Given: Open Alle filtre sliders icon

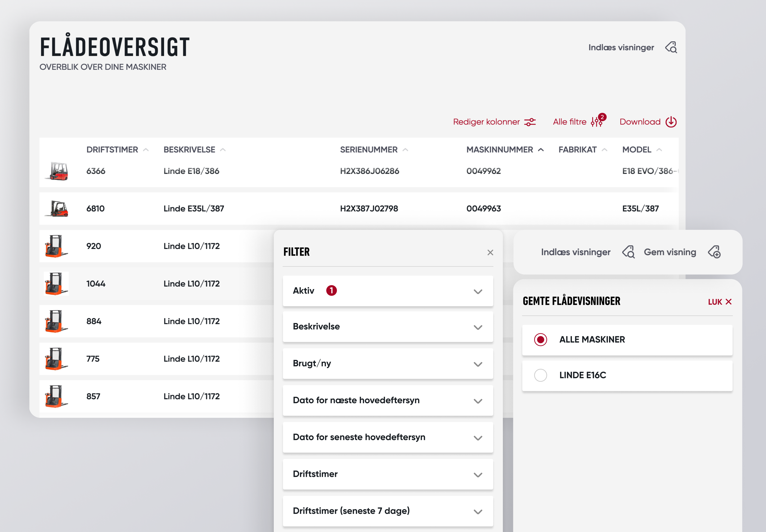Looking at the screenshot, I should coord(596,122).
